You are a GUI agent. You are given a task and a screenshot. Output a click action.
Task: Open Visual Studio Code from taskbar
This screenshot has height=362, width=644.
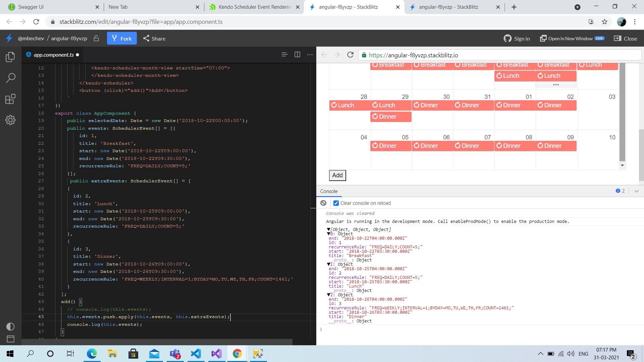coord(196,354)
